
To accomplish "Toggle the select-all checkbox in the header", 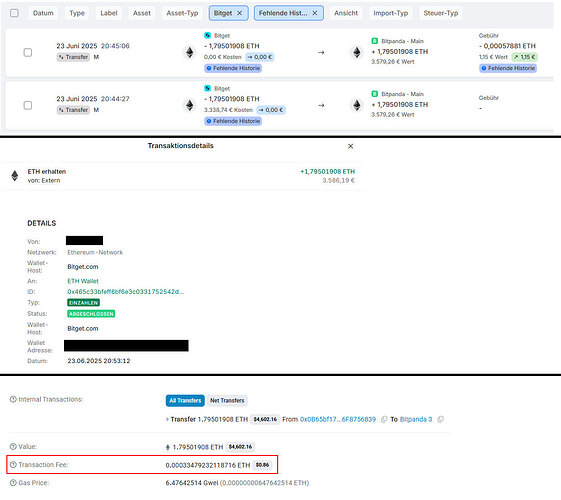I will point(14,13).
